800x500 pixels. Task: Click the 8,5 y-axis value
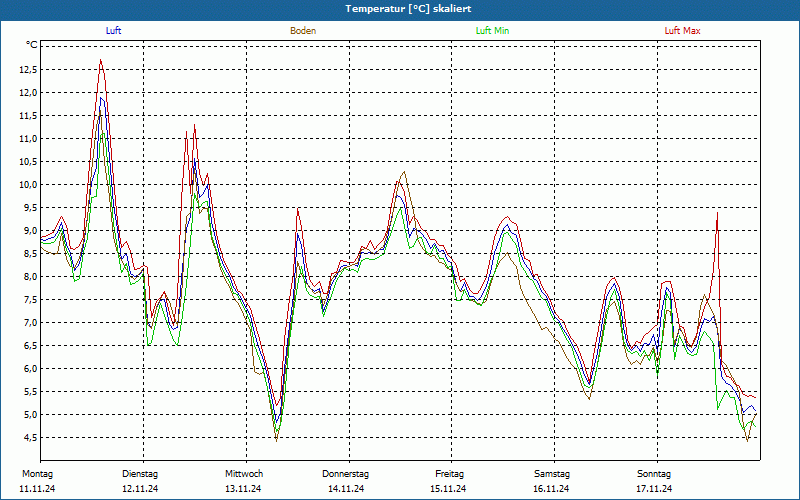click(30, 254)
